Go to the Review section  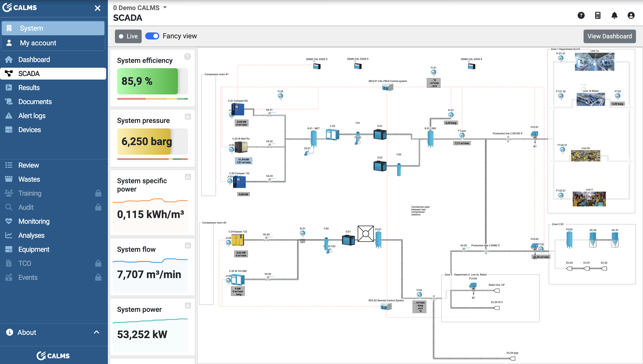point(53,165)
